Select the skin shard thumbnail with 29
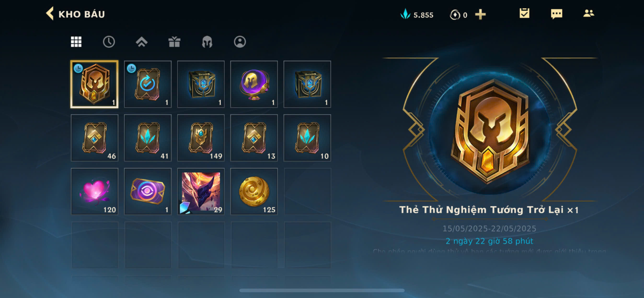This screenshot has width=644, height=298. (x=201, y=191)
